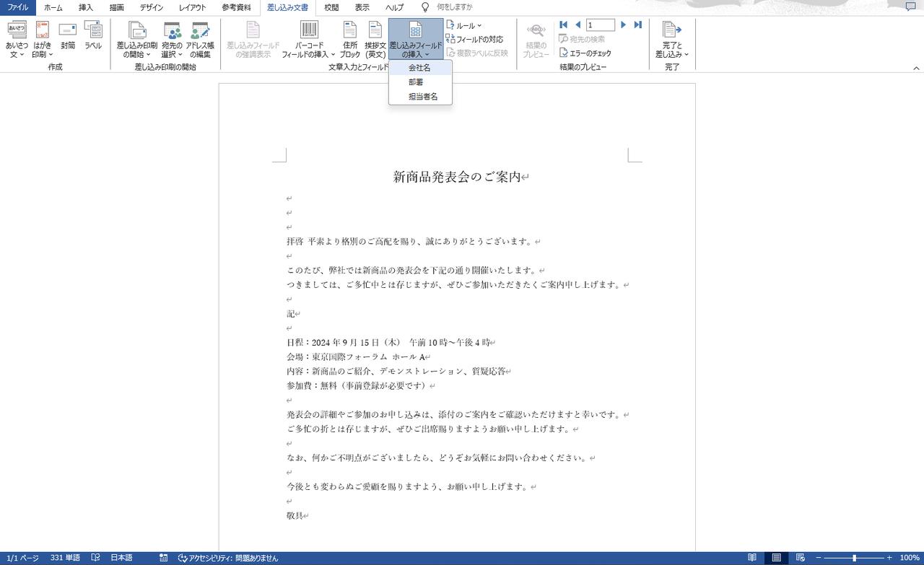Go to first record arrow

(564, 25)
